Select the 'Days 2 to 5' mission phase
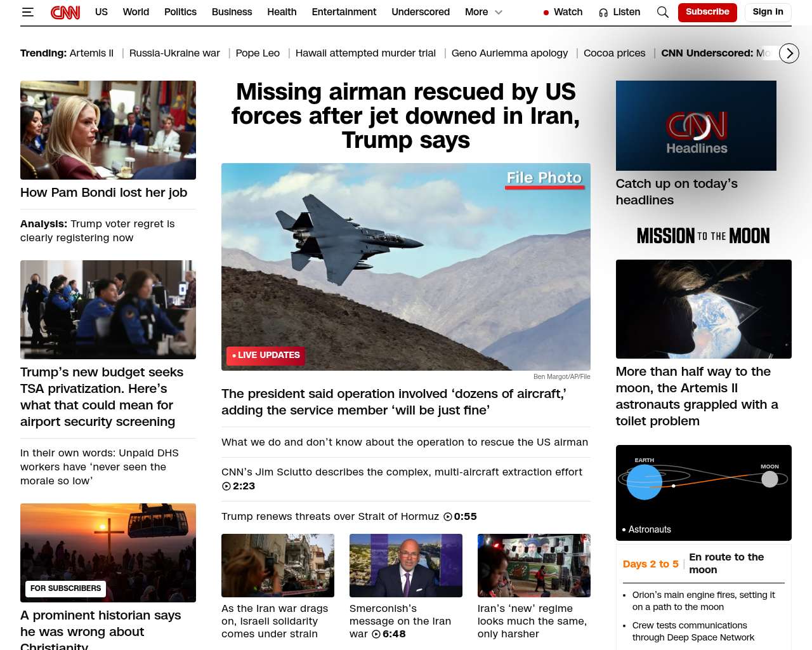The image size is (812, 650). tap(650, 564)
